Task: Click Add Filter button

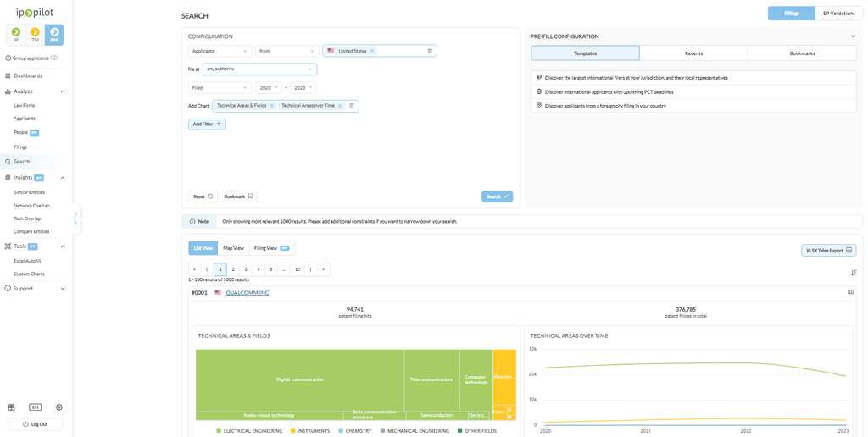Action: click(x=207, y=124)
